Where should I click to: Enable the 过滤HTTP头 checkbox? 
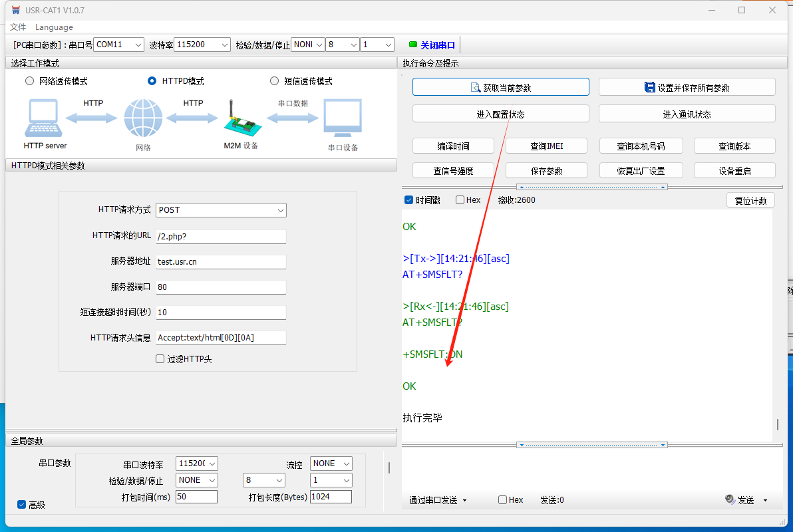coord(160,359)
